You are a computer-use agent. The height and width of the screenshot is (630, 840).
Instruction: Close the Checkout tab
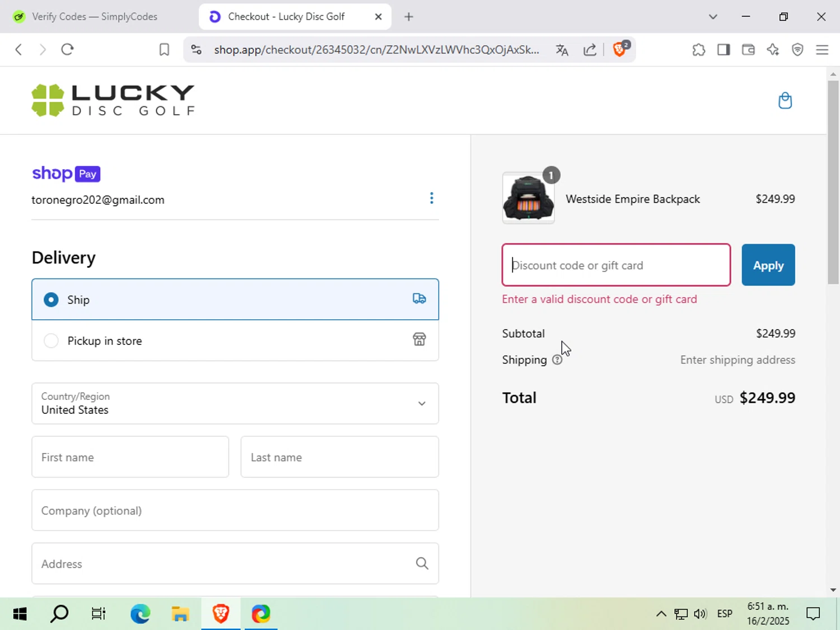379,17
